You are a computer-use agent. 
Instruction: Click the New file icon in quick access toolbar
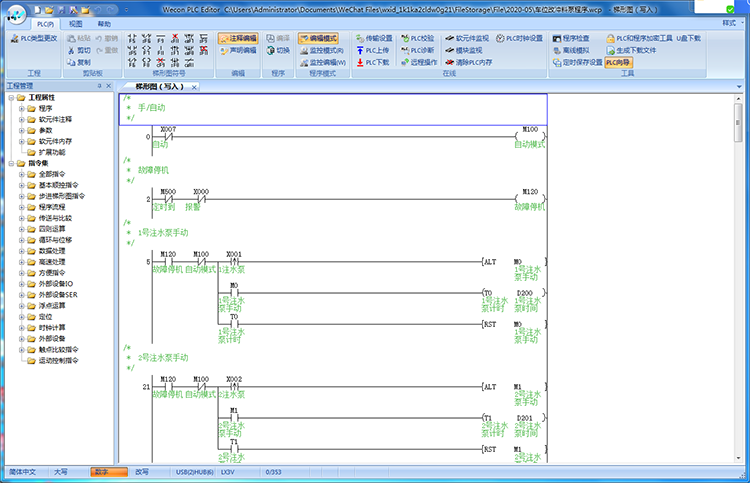click(x=38, y=10)
